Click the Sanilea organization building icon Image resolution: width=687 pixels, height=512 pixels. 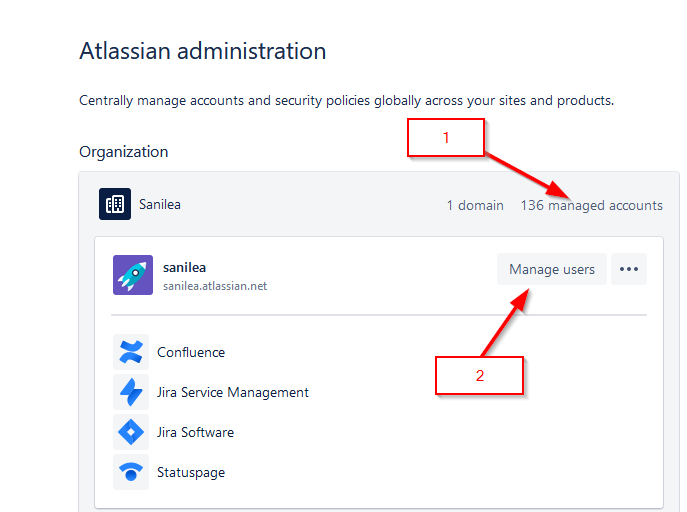(x=115, y=204)
